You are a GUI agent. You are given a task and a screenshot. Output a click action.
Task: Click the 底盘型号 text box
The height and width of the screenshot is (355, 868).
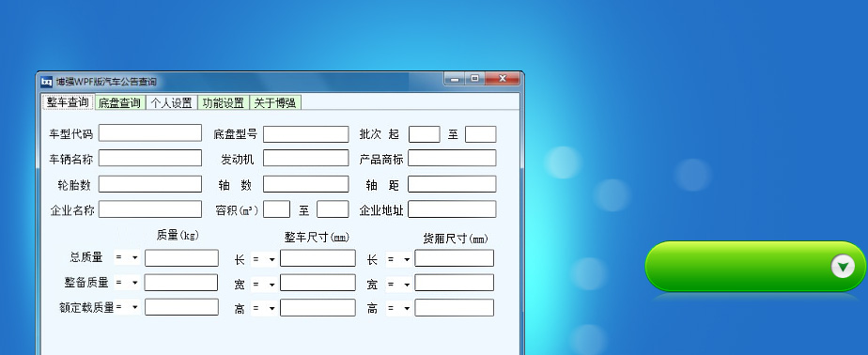[305, 134]
